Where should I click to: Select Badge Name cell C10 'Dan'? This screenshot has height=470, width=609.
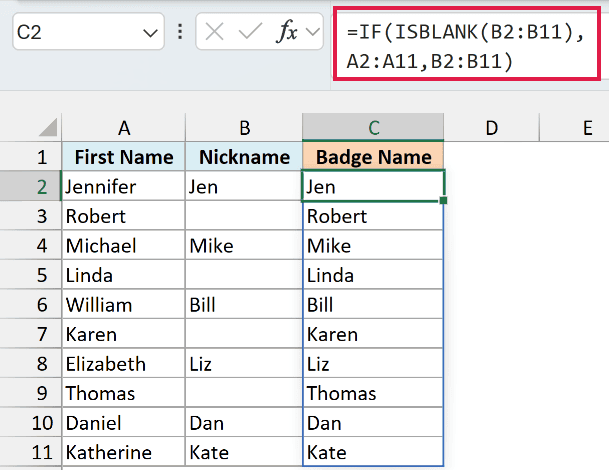tap(373, 423)
